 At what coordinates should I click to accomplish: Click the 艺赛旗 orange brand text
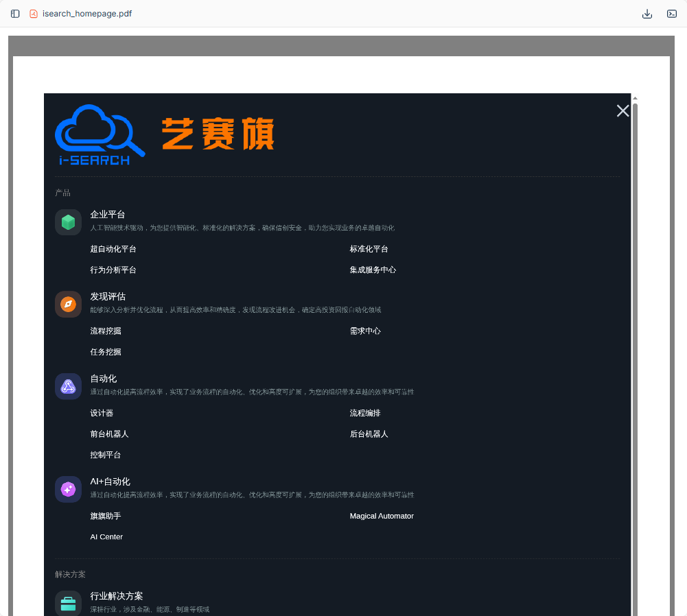click(218, 134)
